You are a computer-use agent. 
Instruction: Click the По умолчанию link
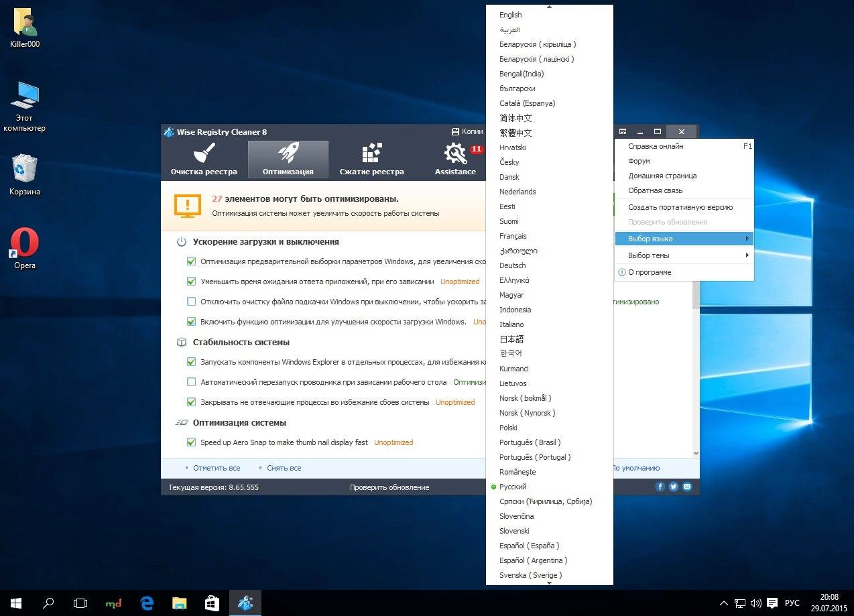635,468
